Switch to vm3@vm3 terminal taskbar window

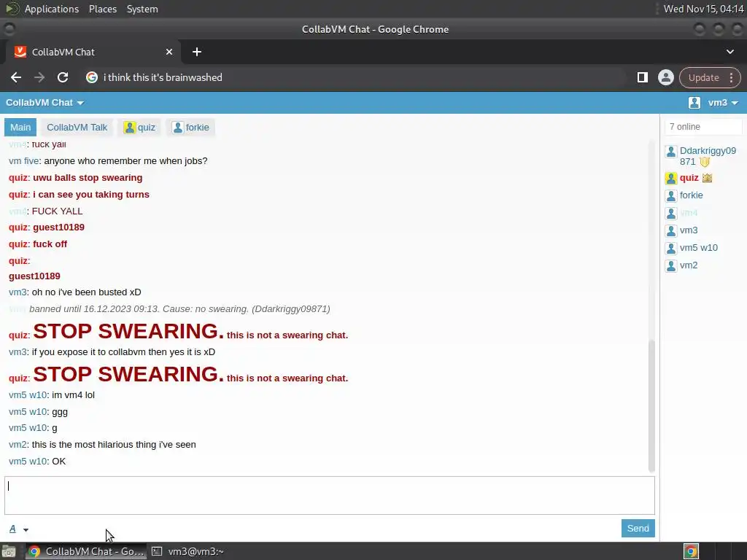(x=187, y=551)
